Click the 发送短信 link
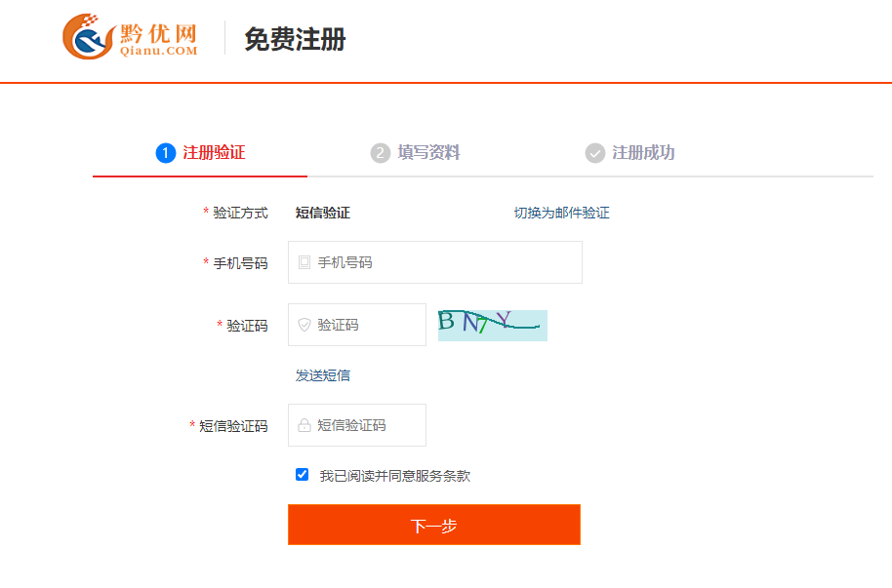This screenshot has width=892, height=588. point(322,375)
